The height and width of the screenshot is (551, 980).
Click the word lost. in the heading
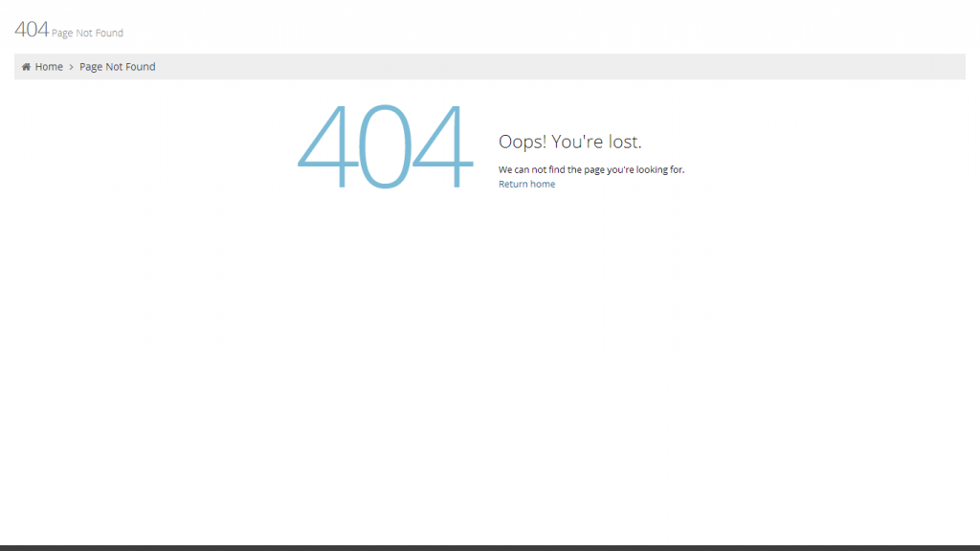(625, 142)
